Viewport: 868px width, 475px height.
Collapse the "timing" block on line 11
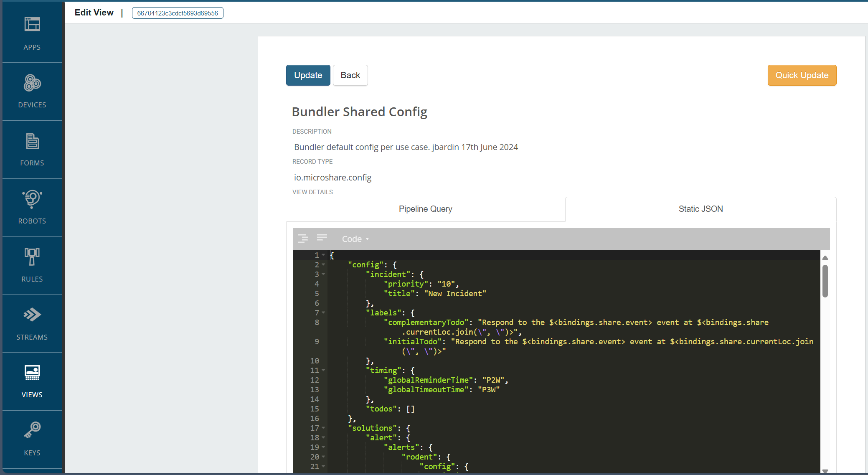point(323,370)
